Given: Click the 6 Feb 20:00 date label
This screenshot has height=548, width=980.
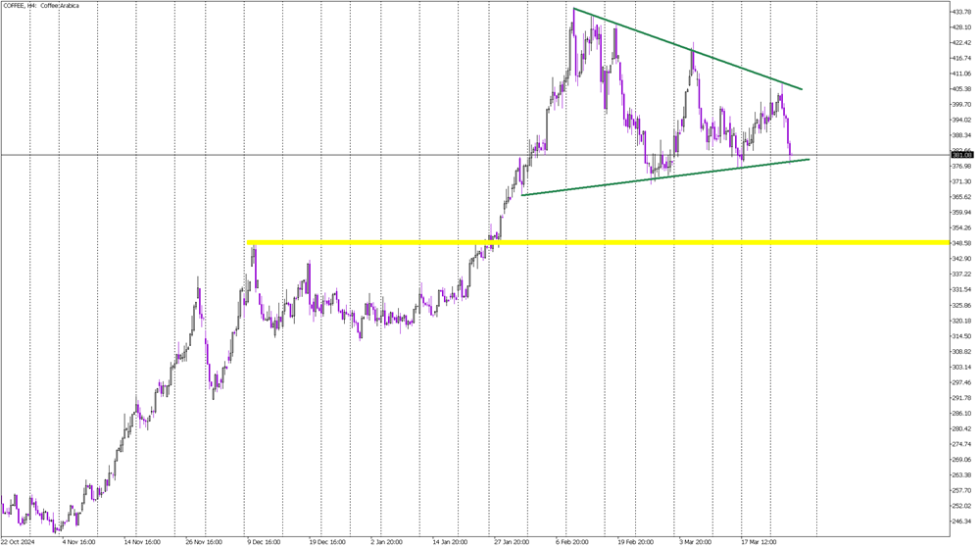Looking at the screenshot, I should pyautogui.click(x=572, y=542).
